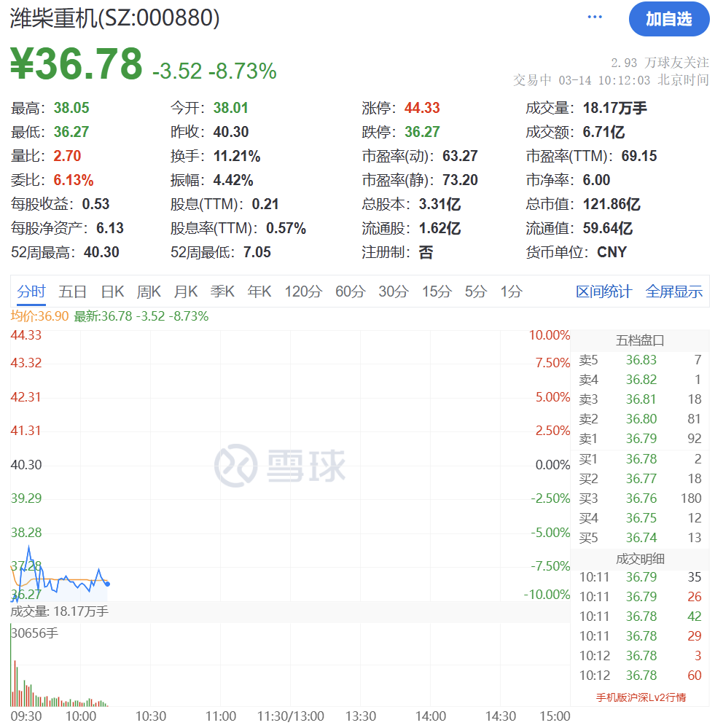715x728 pixels.
Task: Select the 1分 chart tab
Action: [511, 291]
